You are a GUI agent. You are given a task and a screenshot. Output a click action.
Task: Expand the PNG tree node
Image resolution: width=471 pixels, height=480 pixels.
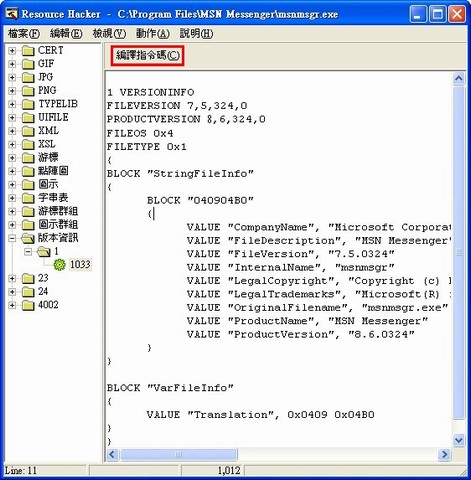(x=12, y=91)
